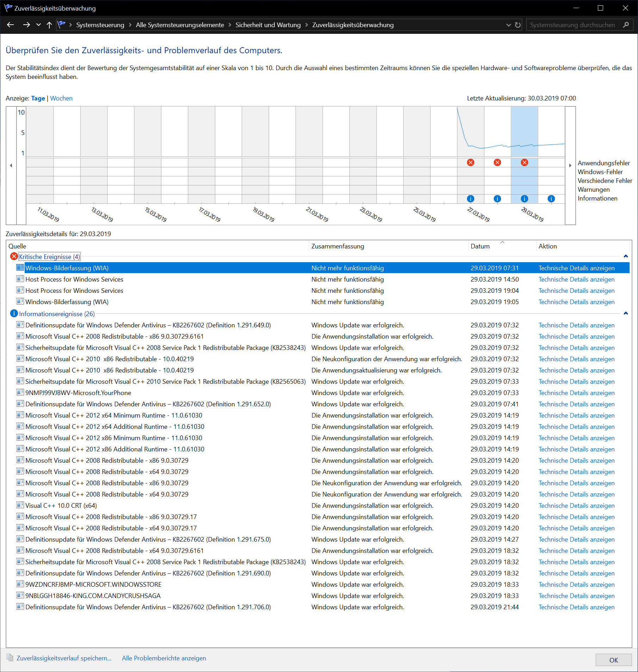Screen dimensions: 638x672
Task: Click the red critical events group icon
Action: click(14, 257)
